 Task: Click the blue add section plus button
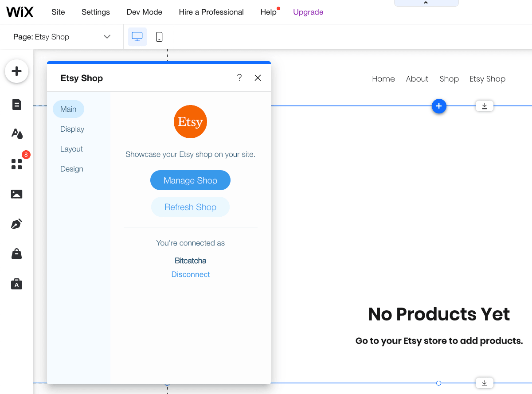click(x=439, y=106)
